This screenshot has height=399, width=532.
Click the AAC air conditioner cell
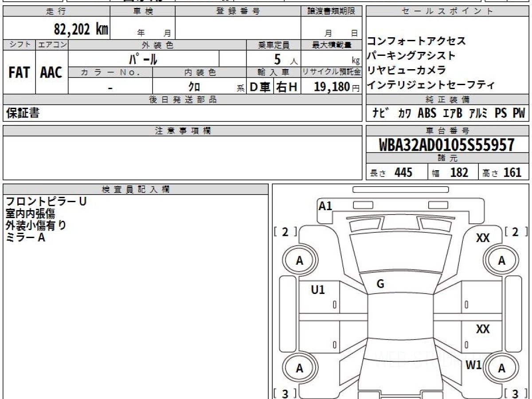click(x=51, y=73)
